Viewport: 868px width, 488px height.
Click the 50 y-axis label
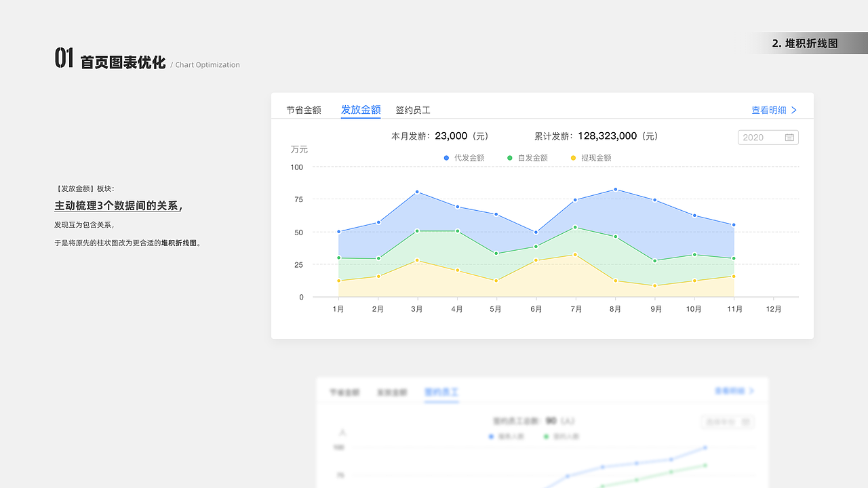click(298, 232)
